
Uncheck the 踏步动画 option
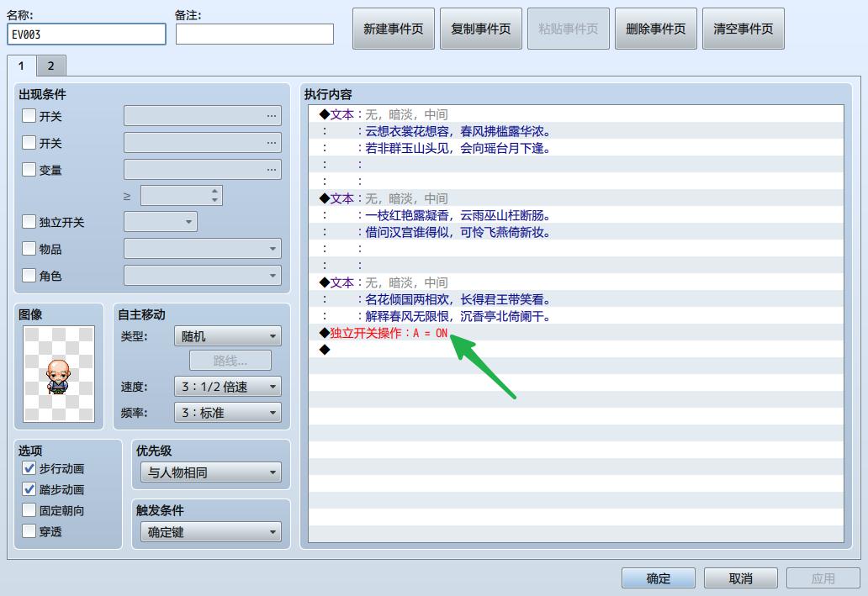(29, 489)
